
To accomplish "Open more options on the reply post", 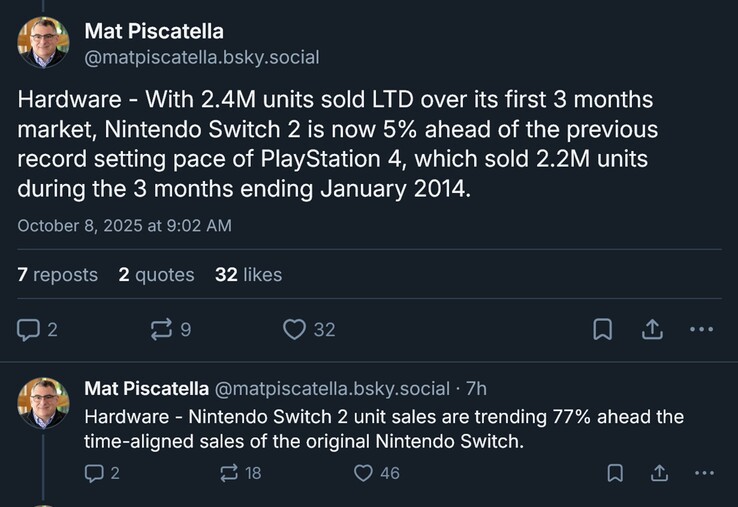I will pos(705,472).
